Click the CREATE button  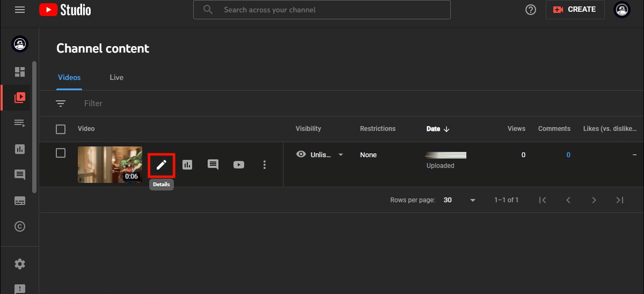point(575,10)
